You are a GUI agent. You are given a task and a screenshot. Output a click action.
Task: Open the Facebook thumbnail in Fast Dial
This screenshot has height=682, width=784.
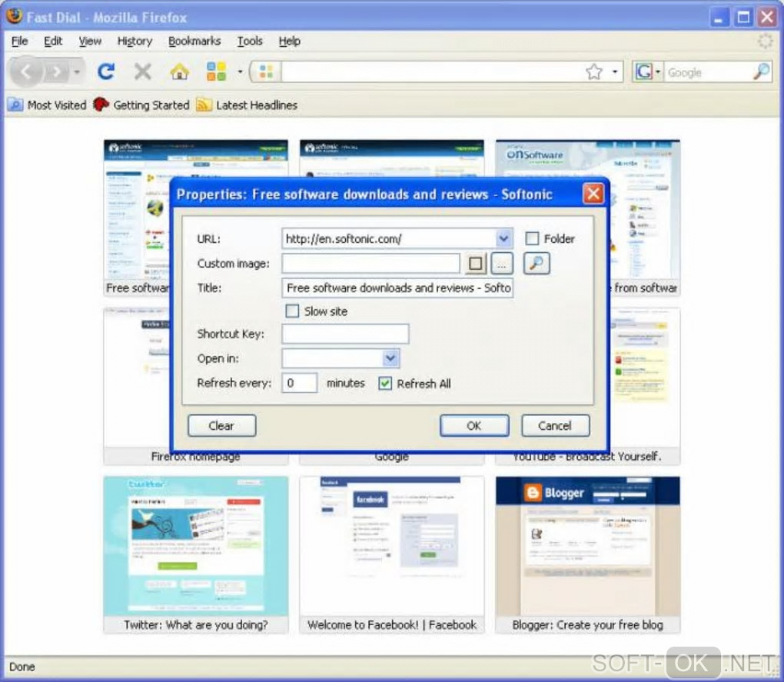pos(392,546)
